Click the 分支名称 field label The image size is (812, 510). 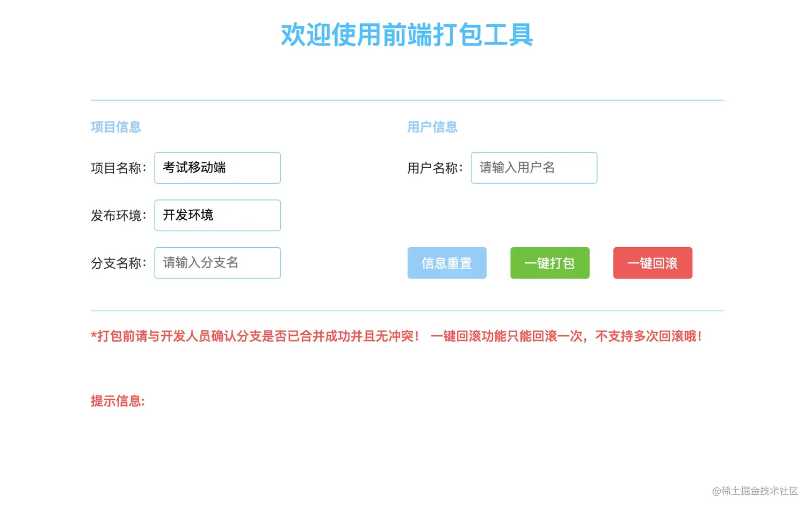tap(118, 263)
